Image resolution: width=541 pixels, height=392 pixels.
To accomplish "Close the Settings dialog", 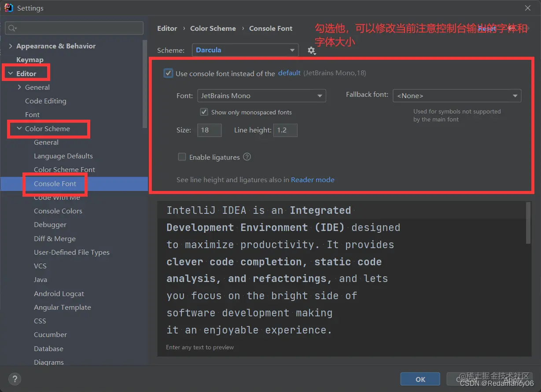I will (x=528, y=8).
